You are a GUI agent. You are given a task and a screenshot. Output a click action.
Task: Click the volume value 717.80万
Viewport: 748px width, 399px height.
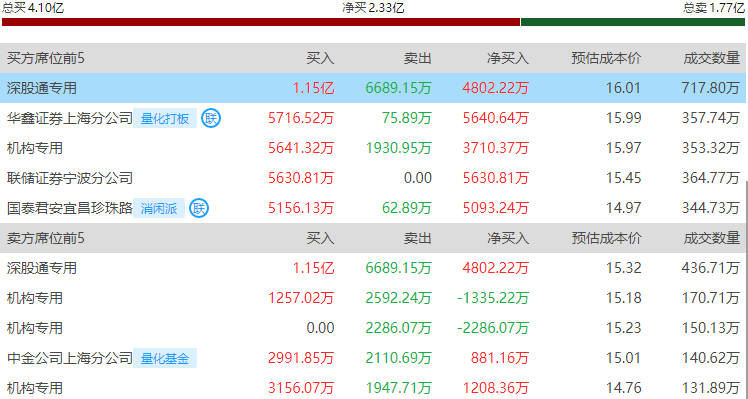click(711, 88)
